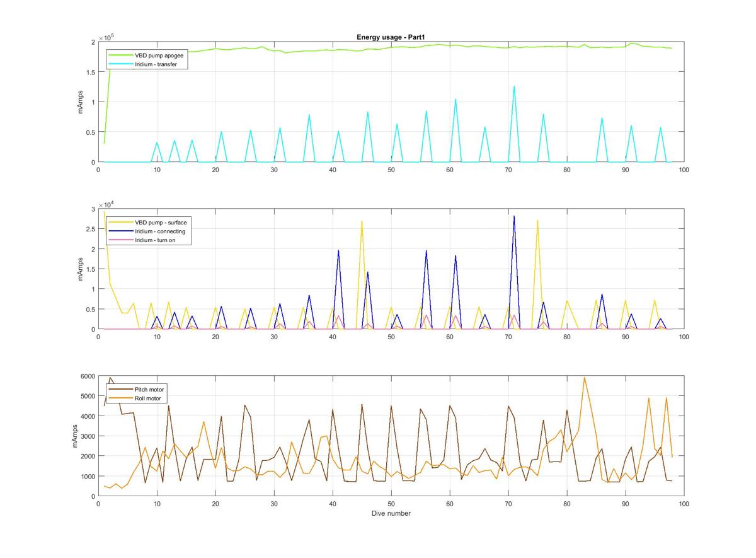This screenshot has height=558, width=756.
Task: Click the 'Energy usage - Part1' figure title
Action: click(391, 38)
